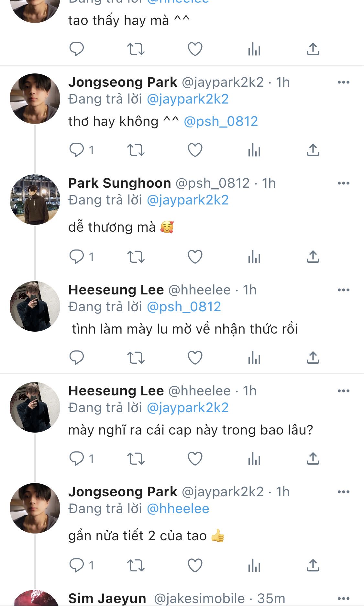Open @jaypark2k2 link in Park Sunghoon's reply
The height and width of the screenshot is (606, 364).
188,200
